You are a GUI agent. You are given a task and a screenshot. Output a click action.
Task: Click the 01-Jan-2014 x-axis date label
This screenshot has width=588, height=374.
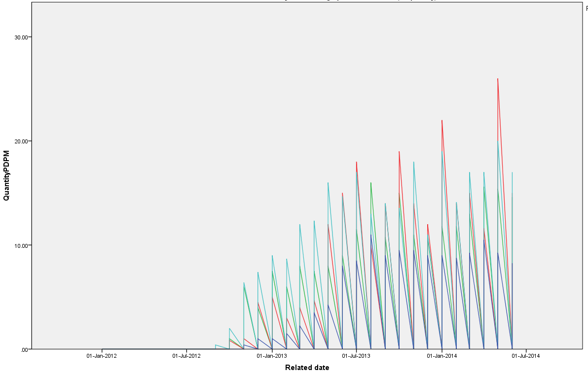tap(442, 356)
